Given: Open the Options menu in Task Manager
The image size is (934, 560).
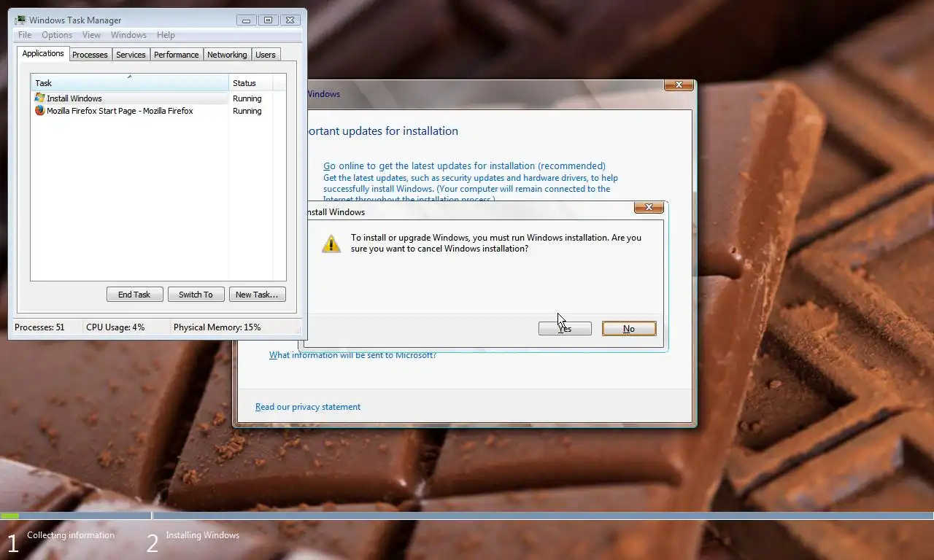Looking at the screenshot, I should tap(57, 35).
